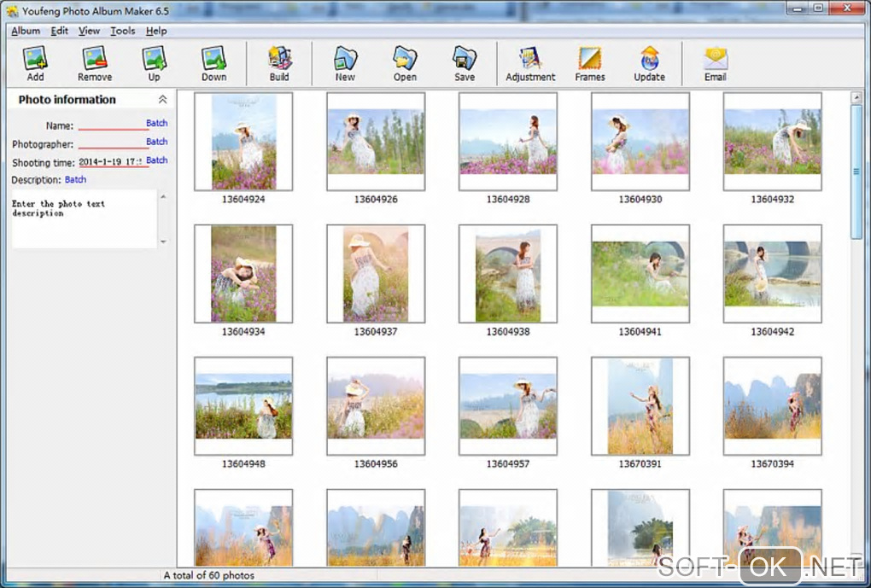The width and height of the screenshot is (871, 588).
Task: Select photo thumbnail 13604942
Action: pyautogui.click(x=772, y=274)
